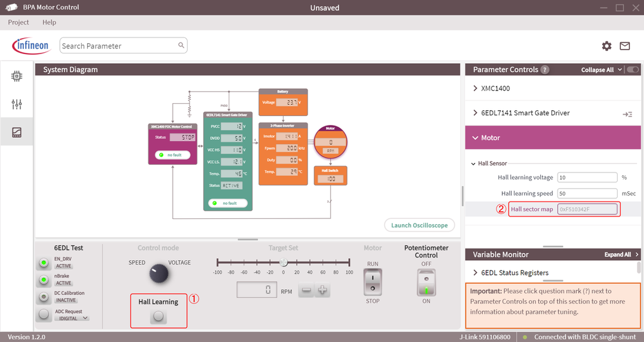Screen dimensions: 644x342
Task: Click the Battery voltage block
Action: point(283,102)
